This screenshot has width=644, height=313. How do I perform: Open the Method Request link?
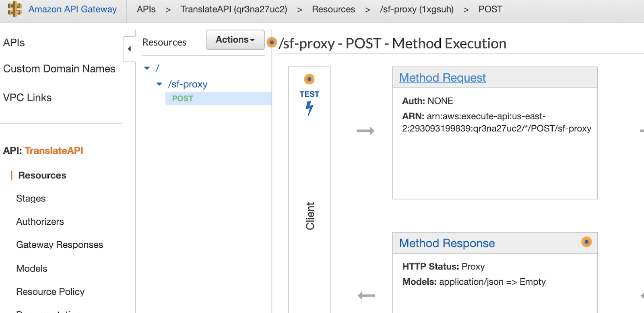(442, 78)
